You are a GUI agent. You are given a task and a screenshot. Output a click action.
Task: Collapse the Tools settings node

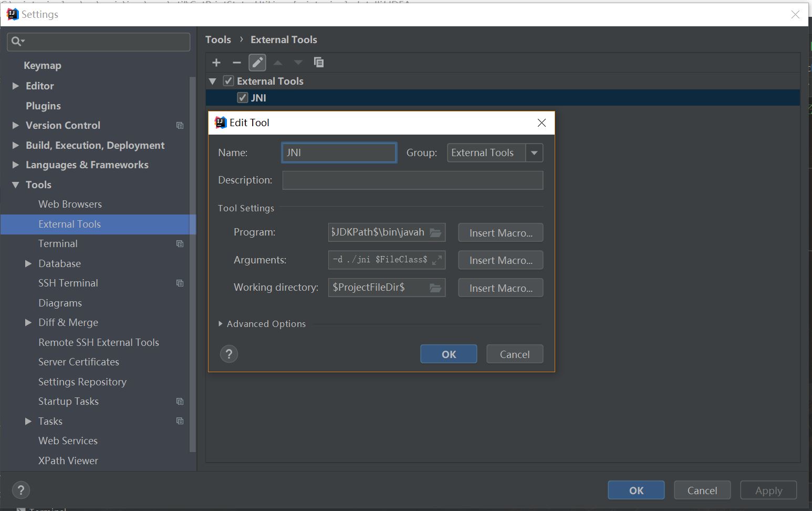tap(16, 185)
